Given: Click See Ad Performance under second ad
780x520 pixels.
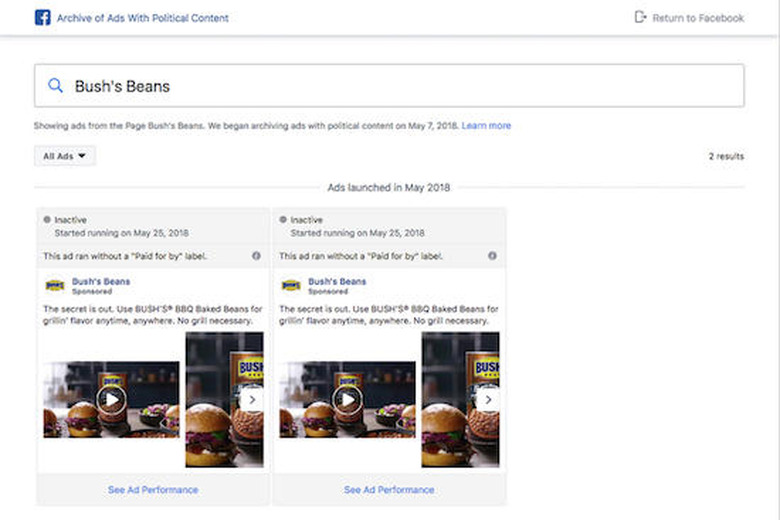Looking at the screenshot, I should 389,490.
